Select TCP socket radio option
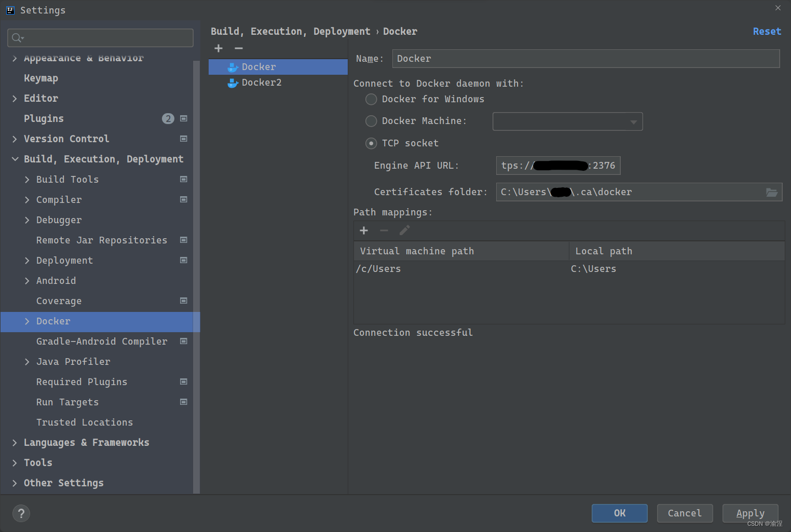Screen dimensions: 791x532 [371, 143]
